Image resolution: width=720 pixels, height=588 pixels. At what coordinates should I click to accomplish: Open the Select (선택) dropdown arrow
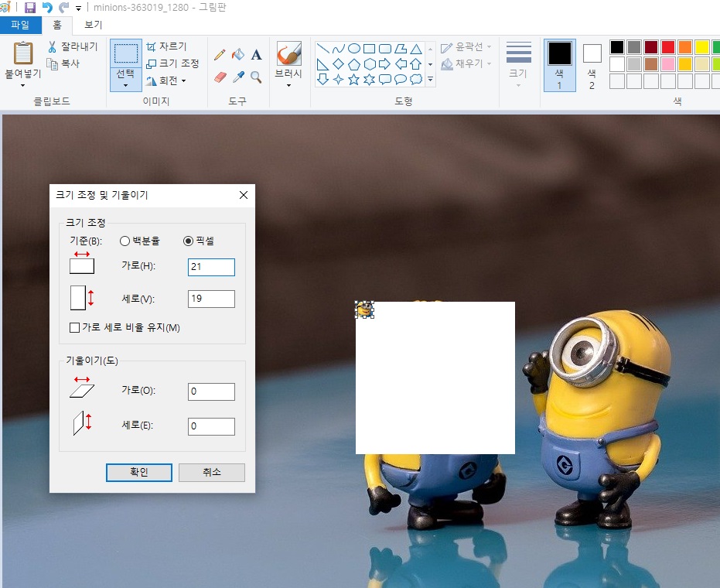click(x=125, y=85)
